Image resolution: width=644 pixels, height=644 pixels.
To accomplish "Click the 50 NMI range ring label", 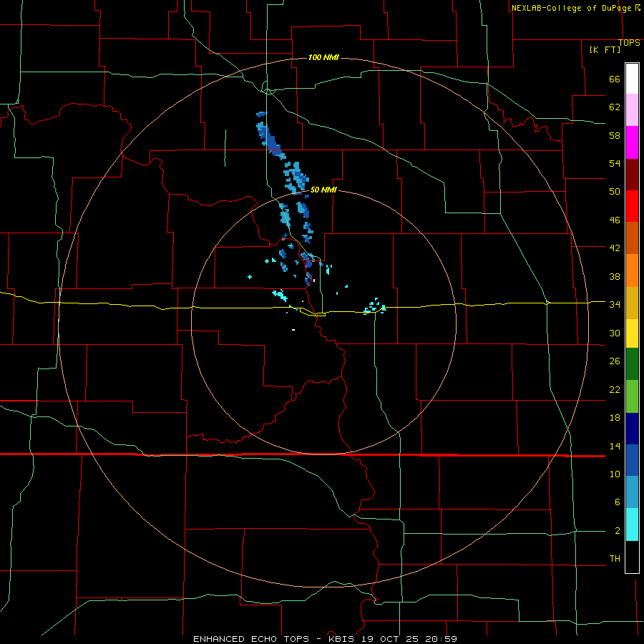I will point(323,190).
